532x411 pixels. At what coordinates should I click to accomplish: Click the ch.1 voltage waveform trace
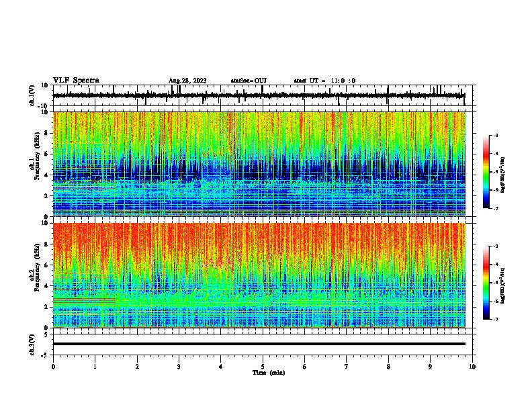click(x=259, y=95)
